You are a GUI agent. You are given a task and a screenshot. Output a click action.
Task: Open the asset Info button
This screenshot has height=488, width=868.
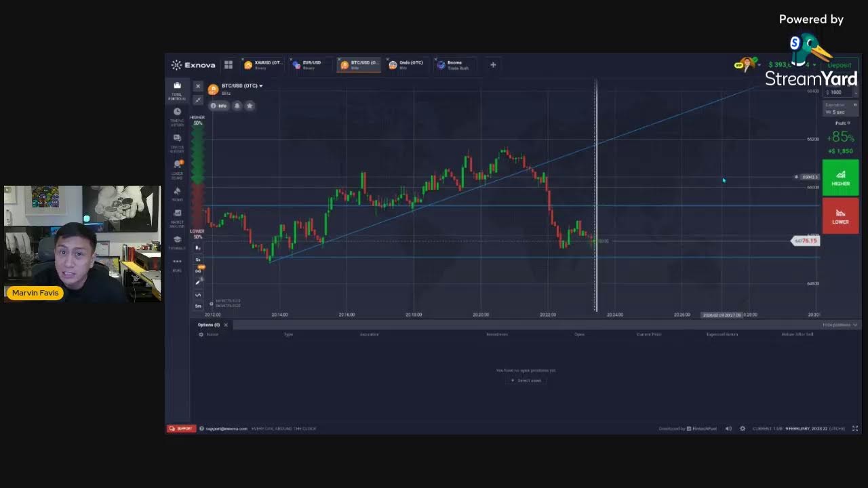tap(218, 106)
